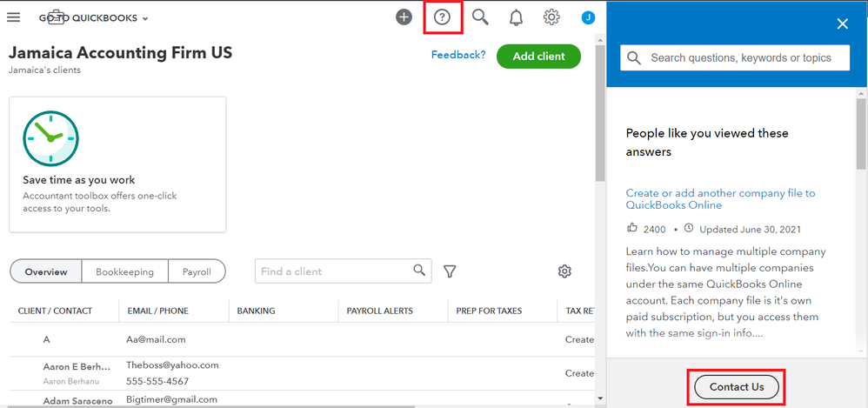Click the clock illustration on the toolbox card

(50, 137)
